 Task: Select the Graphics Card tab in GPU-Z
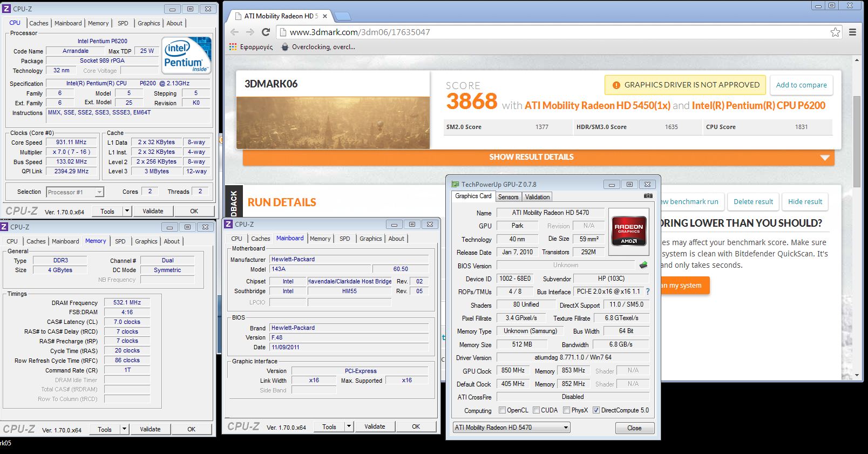473,196
